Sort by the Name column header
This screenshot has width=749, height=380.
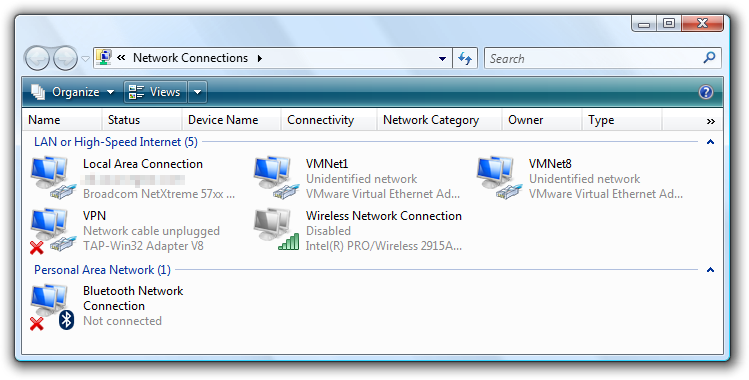point(62,120)
